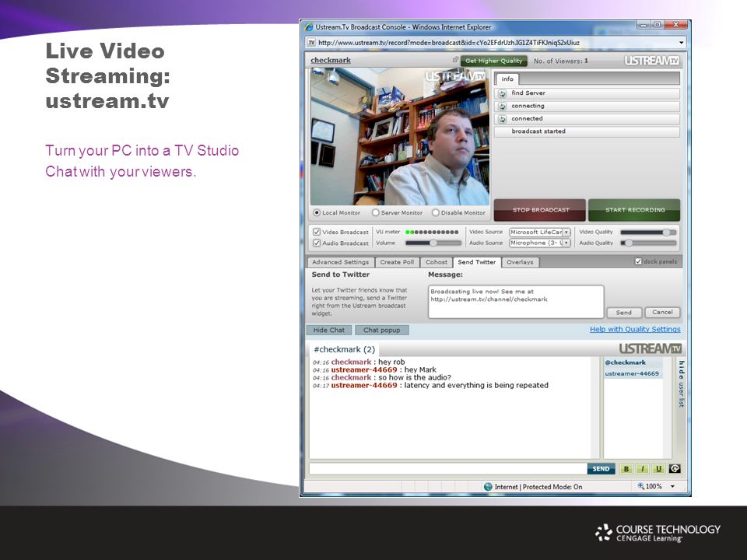Image resolution: width=747 pixels, height=560 pixels.
Task: Switch to the Cohost tab
Action: pos(437,262)
